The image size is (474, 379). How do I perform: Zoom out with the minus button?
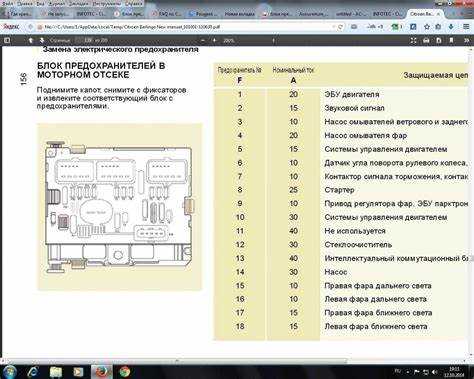tap(203, 40)
